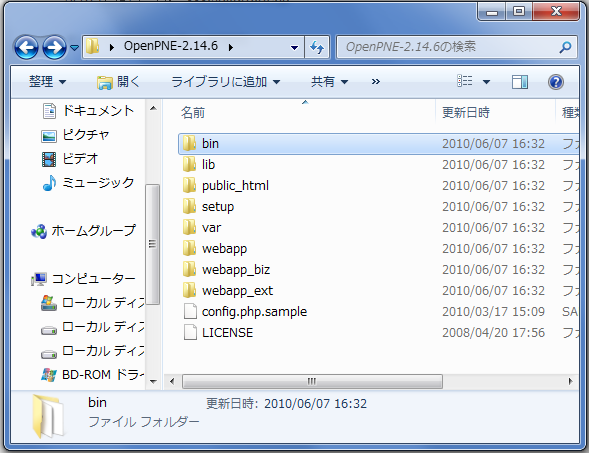Click the file list horizontal scrollbar thumb

point(312,382)
